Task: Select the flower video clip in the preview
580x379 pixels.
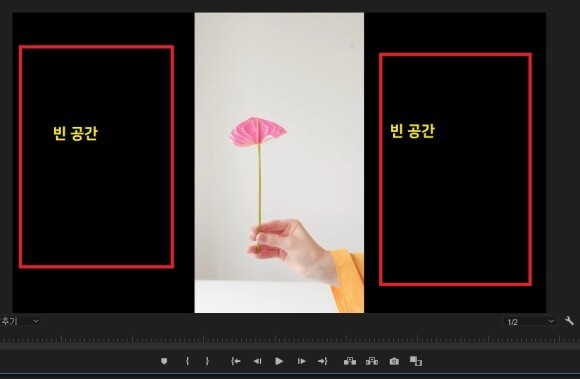Action: (279, 163)
